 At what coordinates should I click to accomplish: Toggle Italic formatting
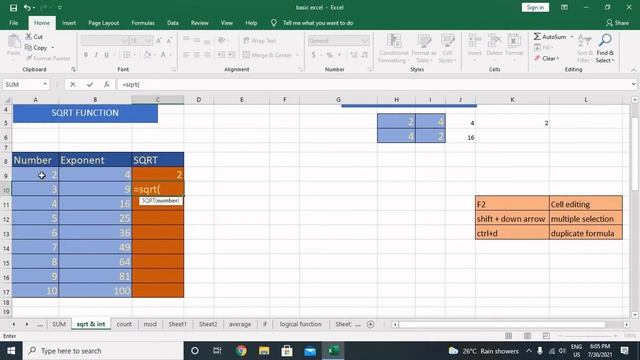pyautogui.click(x=96, y=55)
